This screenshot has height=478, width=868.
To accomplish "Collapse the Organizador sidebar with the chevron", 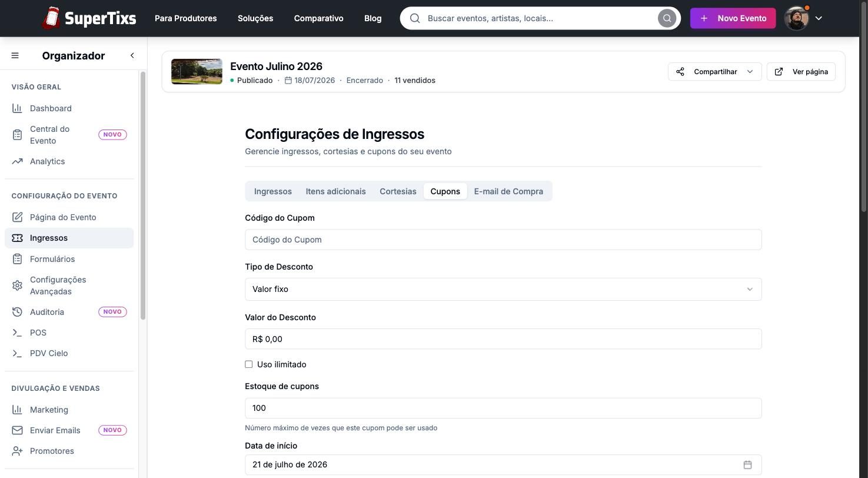I will [132, 55].
